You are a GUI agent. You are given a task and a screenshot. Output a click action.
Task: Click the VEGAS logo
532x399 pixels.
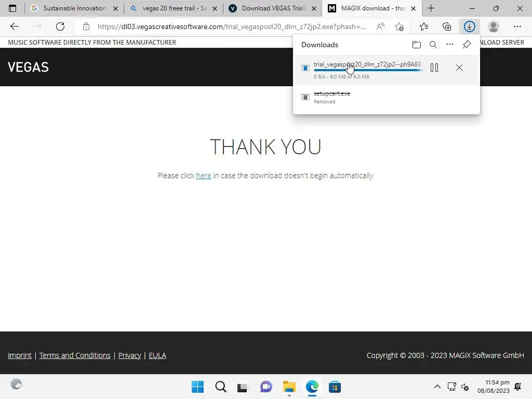pos(28,67)
